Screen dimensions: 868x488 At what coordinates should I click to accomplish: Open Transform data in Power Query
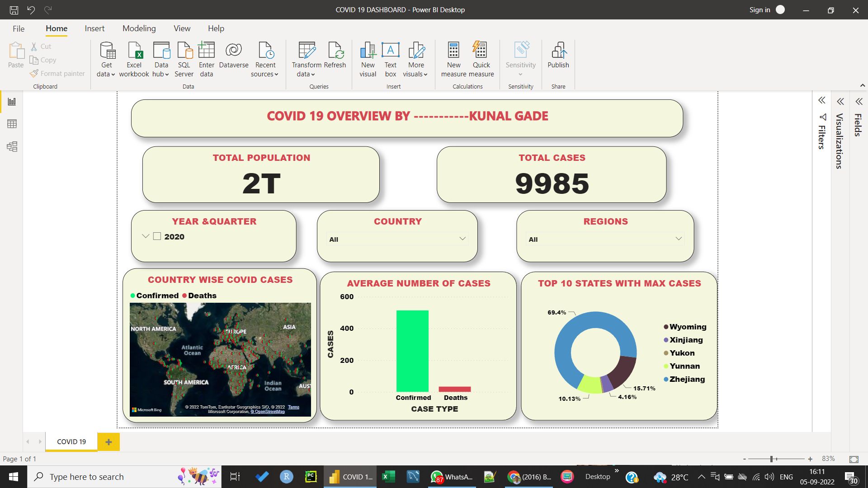[x=306, y=59]
